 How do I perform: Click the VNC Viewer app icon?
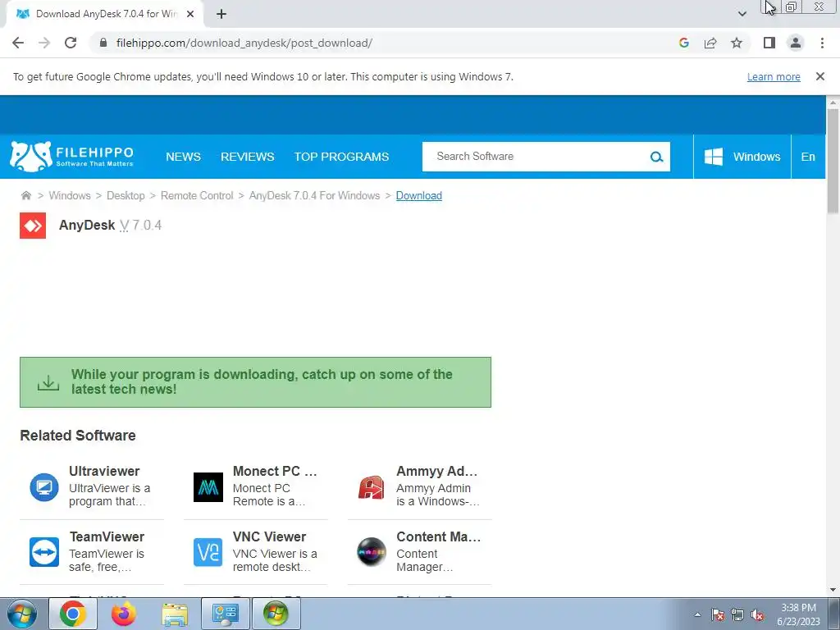pyautogui.click(x=208, y=552)
